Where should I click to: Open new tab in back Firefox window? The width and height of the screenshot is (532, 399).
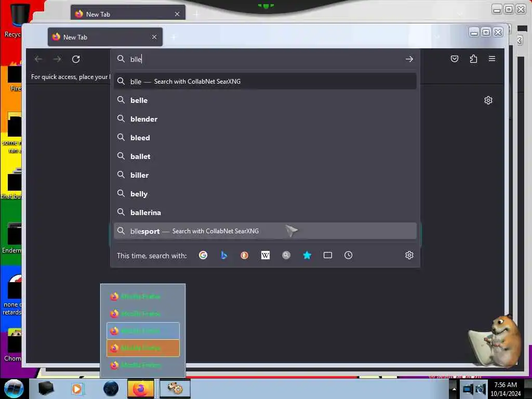tap(196, 14)
